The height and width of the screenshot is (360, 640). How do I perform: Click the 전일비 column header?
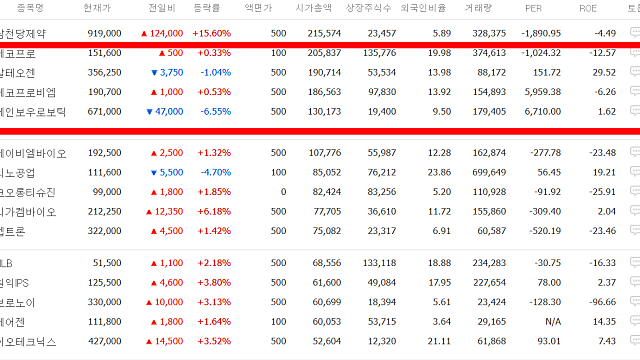point(162,8)
